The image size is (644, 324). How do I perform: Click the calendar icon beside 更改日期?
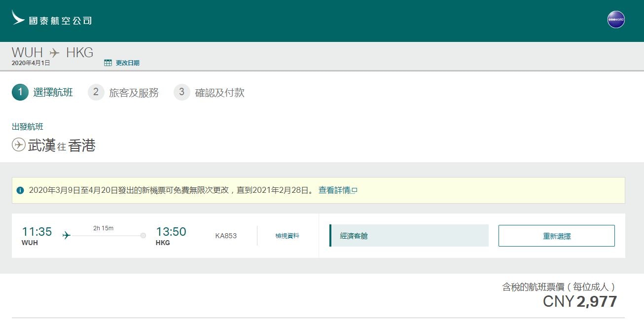pos(108,63)
